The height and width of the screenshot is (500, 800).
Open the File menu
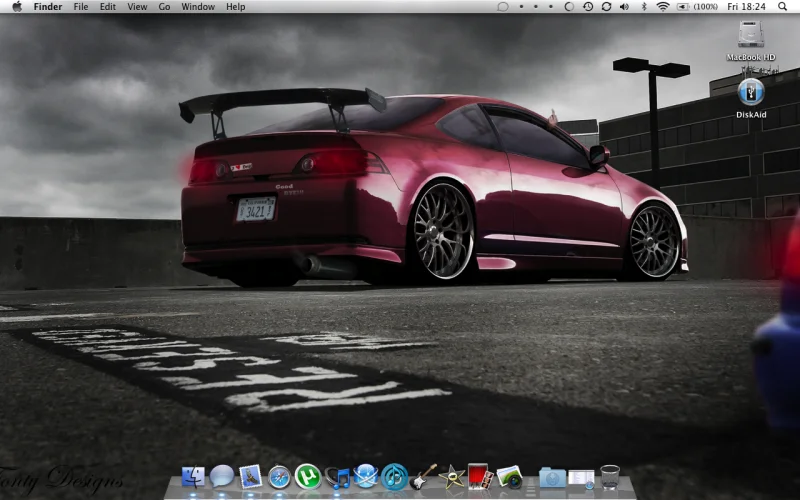[x=81, y=7]
